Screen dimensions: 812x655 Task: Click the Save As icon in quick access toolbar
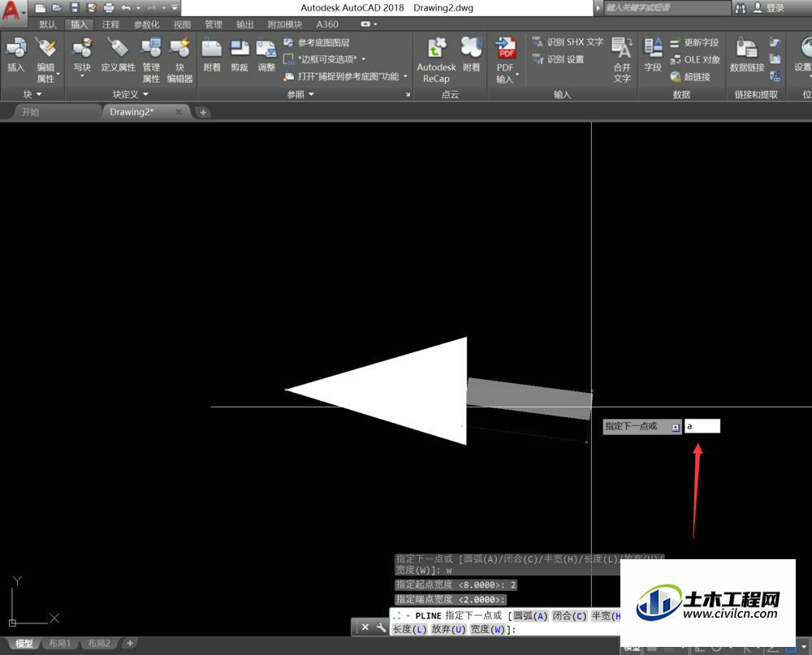(92, 8)
